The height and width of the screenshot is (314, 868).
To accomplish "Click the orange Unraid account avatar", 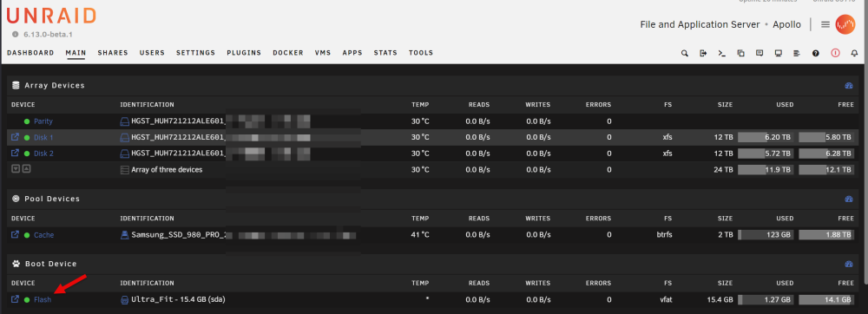I will [x=845, y=24].
